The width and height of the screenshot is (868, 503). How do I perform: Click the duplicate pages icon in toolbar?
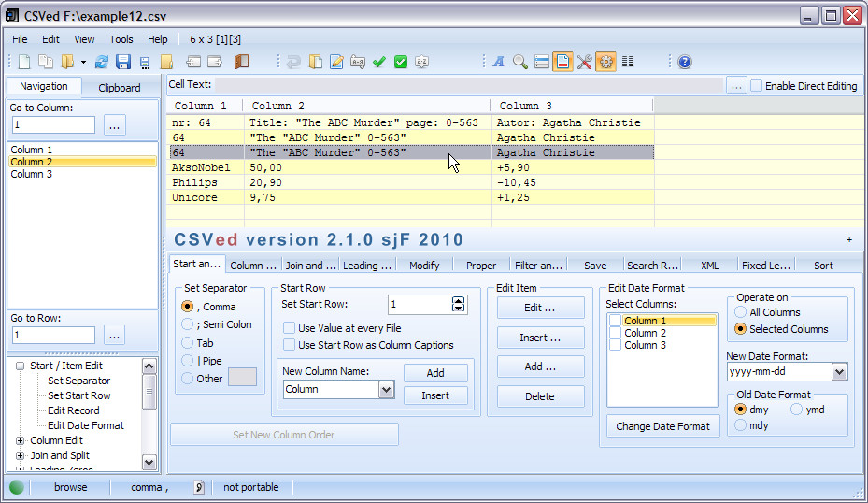click(x=46, y=62)
